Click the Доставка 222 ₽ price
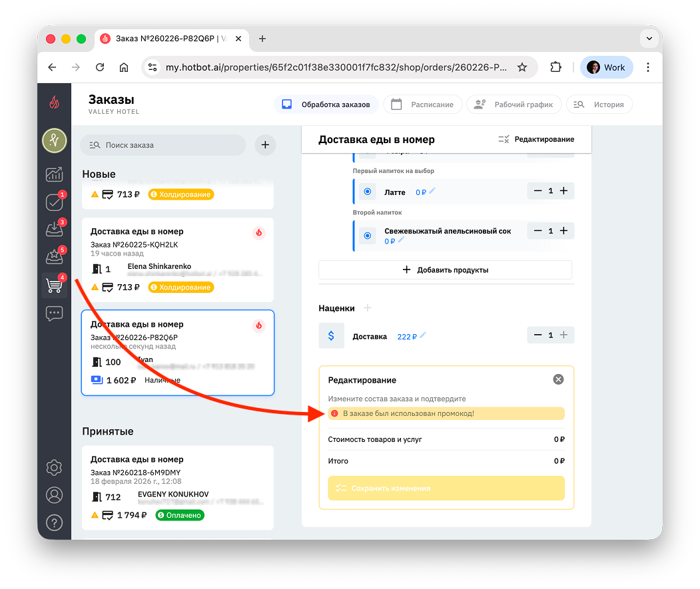The height and width of the screenshot is (589, 700). 407,337
